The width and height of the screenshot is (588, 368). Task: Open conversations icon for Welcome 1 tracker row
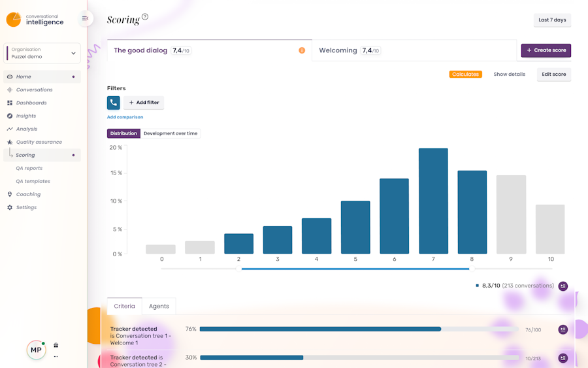(563, 329)
